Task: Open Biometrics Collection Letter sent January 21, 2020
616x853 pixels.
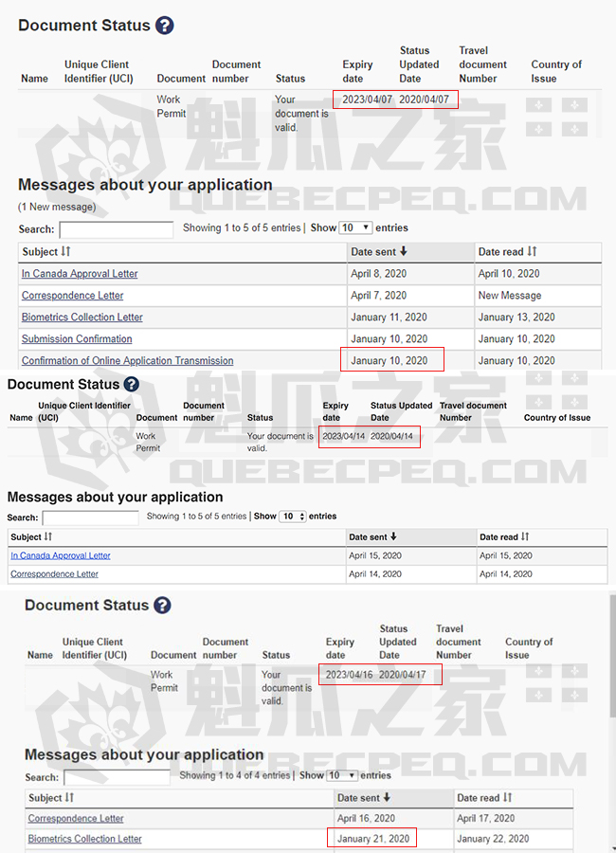Action: [85, 839]
